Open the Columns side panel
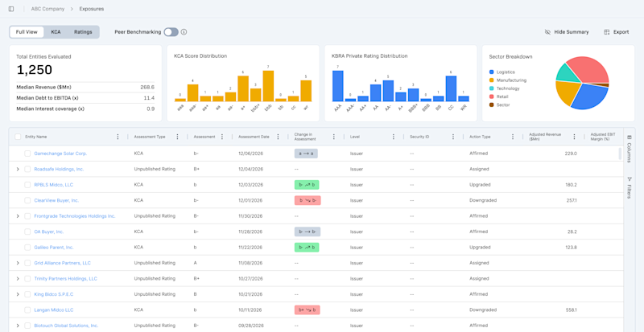Image resolution: width=644 pixels, height=332 pixels. tap(630, 149)
